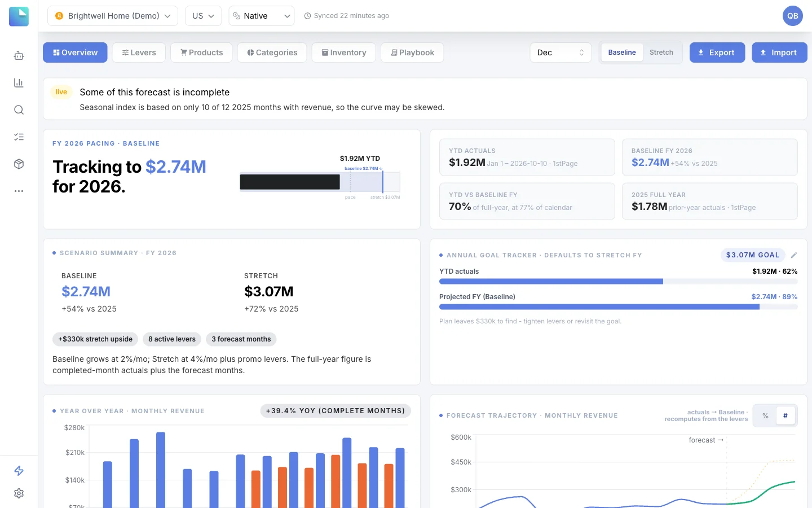Switch to the Playbook tab
Screen dimensions: 812x508
(412, 52)
